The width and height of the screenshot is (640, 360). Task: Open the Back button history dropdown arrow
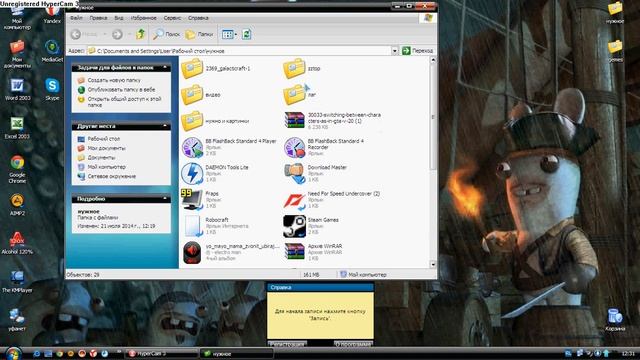point(104,34)
